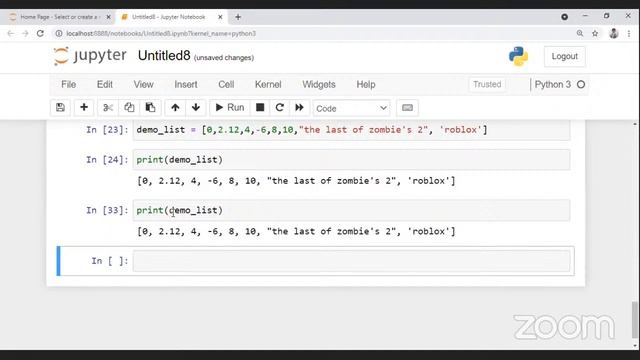Select the In [23] demo_list assignment cell
The width and height of the screenshot is (640, 360).
pos(351,130)
